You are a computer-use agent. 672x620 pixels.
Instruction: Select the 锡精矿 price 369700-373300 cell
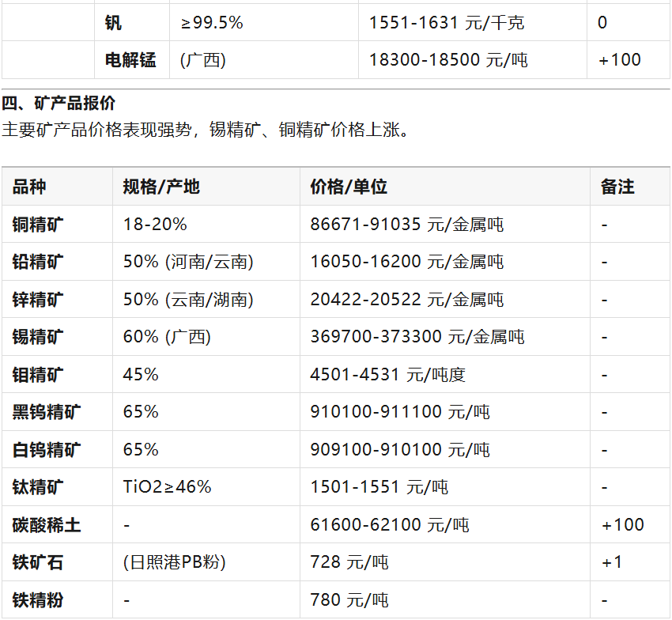coord(417,337)
